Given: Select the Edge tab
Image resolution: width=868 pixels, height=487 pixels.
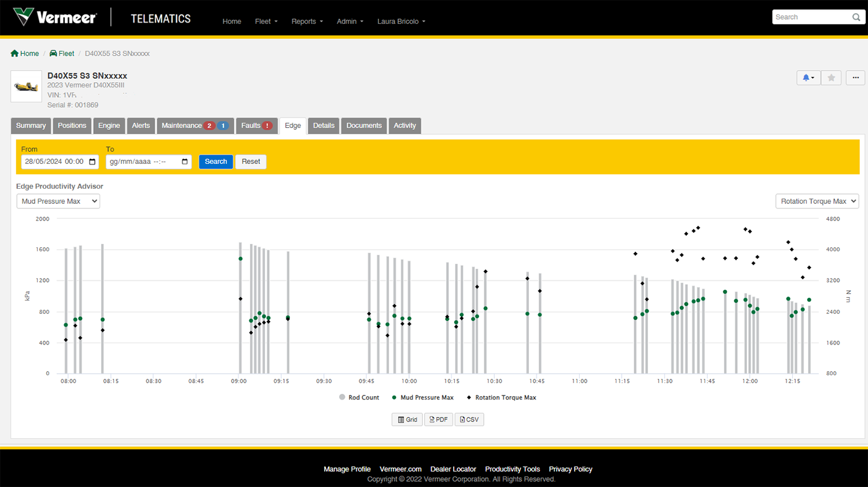Looking at the screenshot, I should [x=293, y=126].
